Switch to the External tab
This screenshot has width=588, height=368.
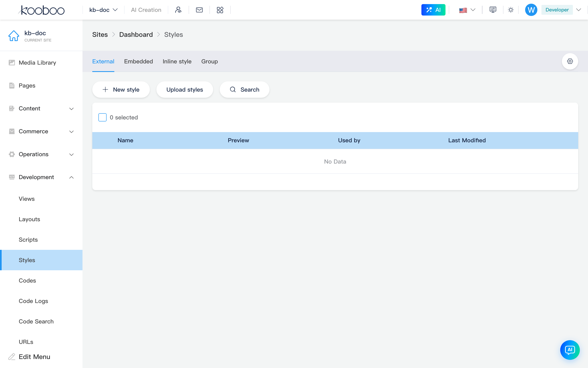103,61
